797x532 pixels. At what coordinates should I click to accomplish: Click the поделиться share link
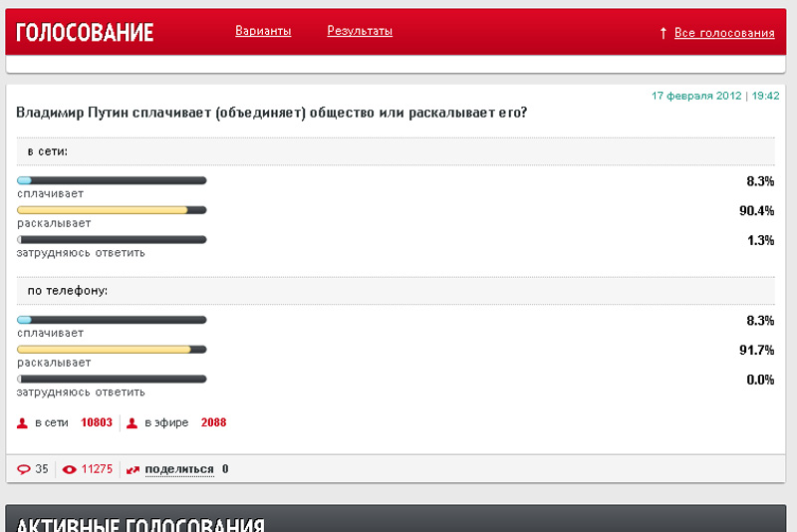179,469
